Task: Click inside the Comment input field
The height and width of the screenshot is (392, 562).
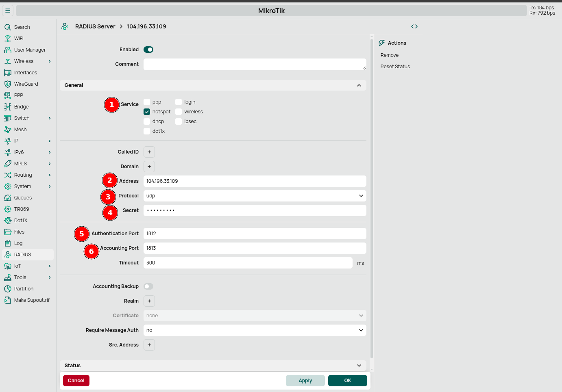Action: point(255,64)
